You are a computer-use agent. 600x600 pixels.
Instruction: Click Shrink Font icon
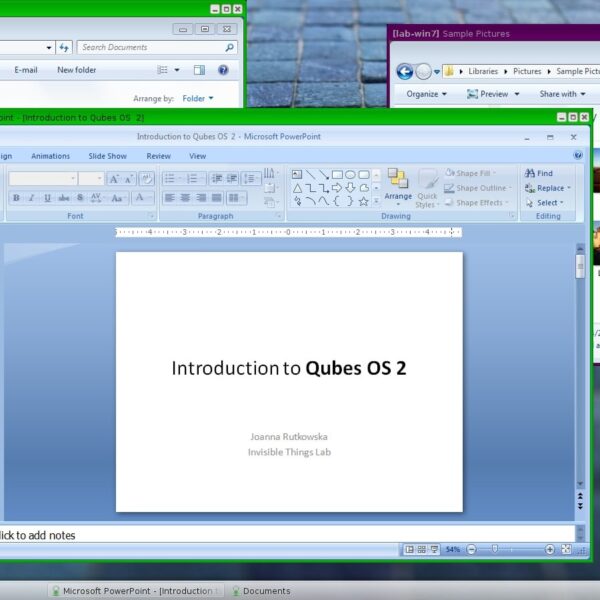point(129,179)
